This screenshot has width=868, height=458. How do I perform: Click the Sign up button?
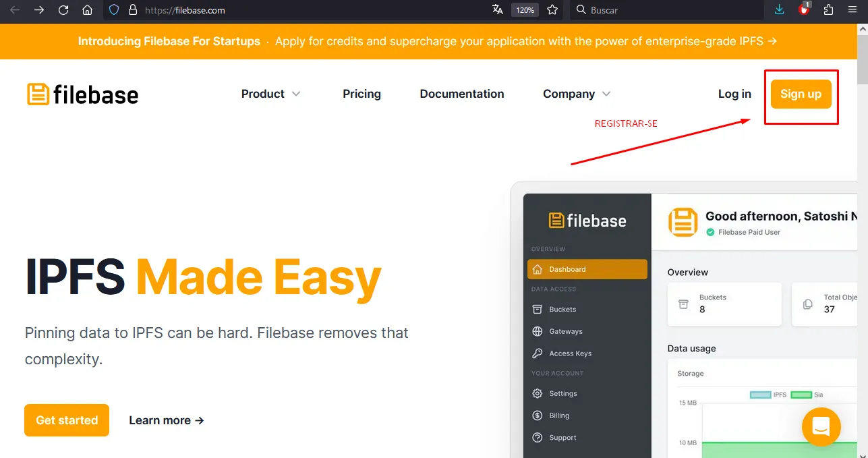(801, 94)
